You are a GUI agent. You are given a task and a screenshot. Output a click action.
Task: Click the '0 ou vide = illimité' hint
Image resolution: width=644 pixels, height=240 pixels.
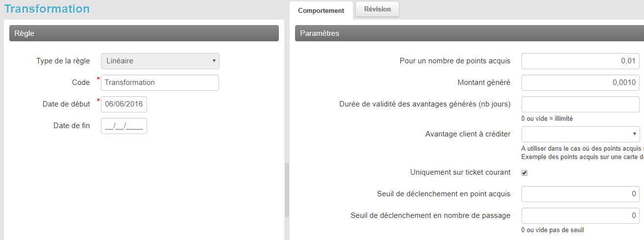click(x=547, y=118)
